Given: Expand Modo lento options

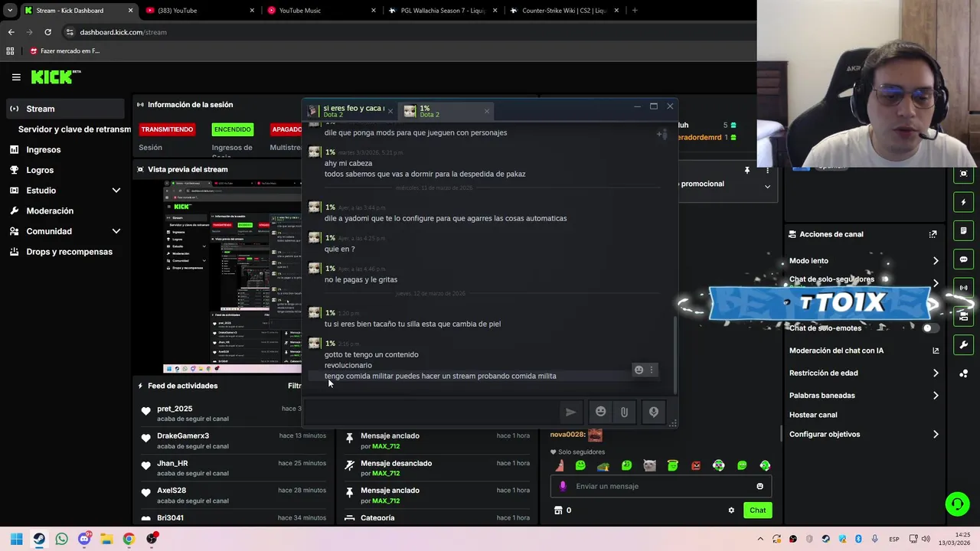Looking at the screenshot, I should 936,261.
